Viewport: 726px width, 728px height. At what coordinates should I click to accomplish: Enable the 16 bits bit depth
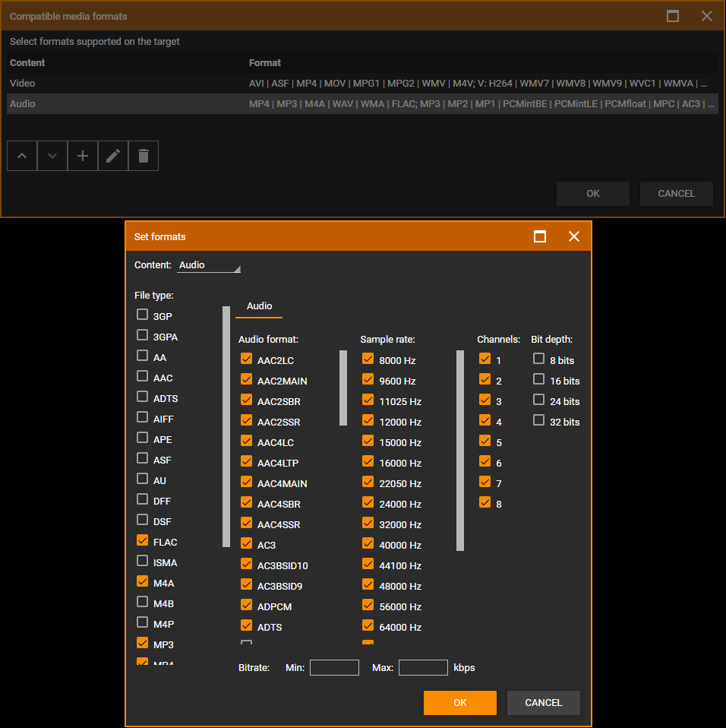click(x=539, y=380)
